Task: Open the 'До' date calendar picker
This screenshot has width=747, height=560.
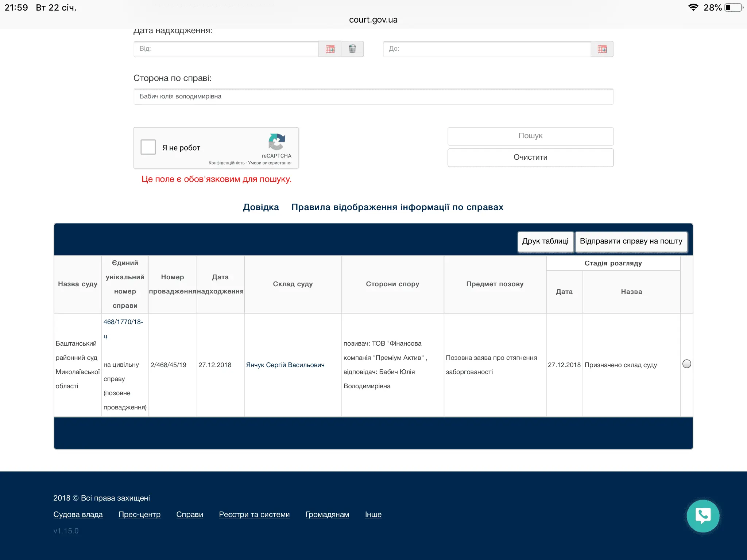Action: 602,49
